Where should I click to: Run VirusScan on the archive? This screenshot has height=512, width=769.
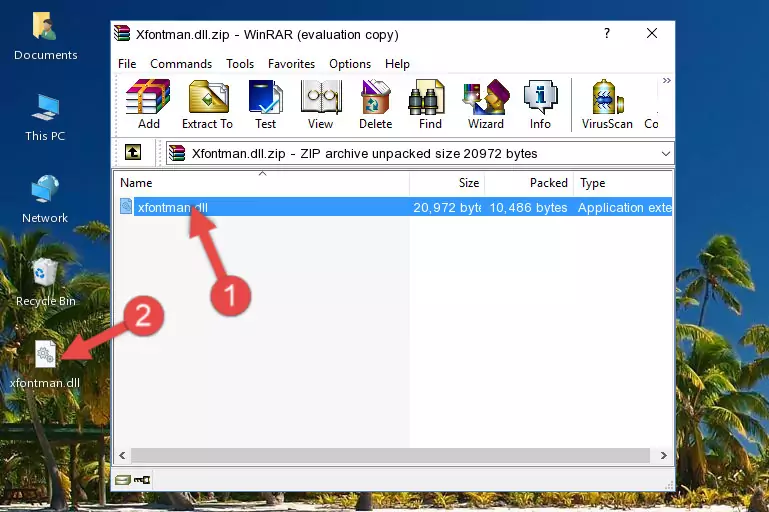pos(607,104)
